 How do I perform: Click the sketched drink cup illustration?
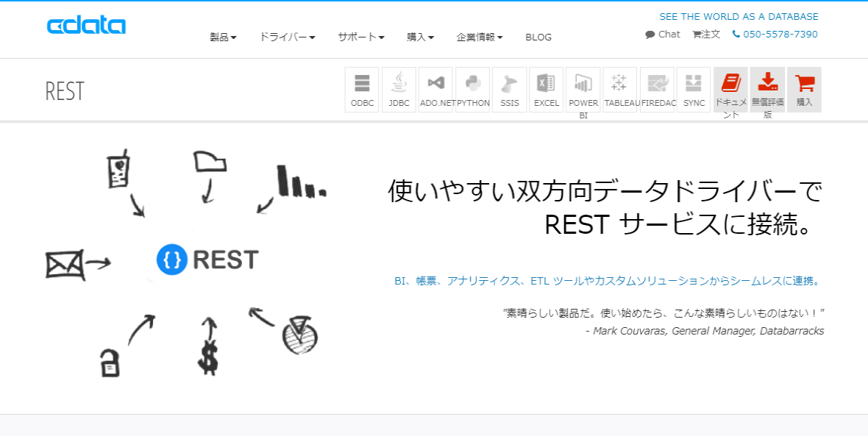coord(118,170)
